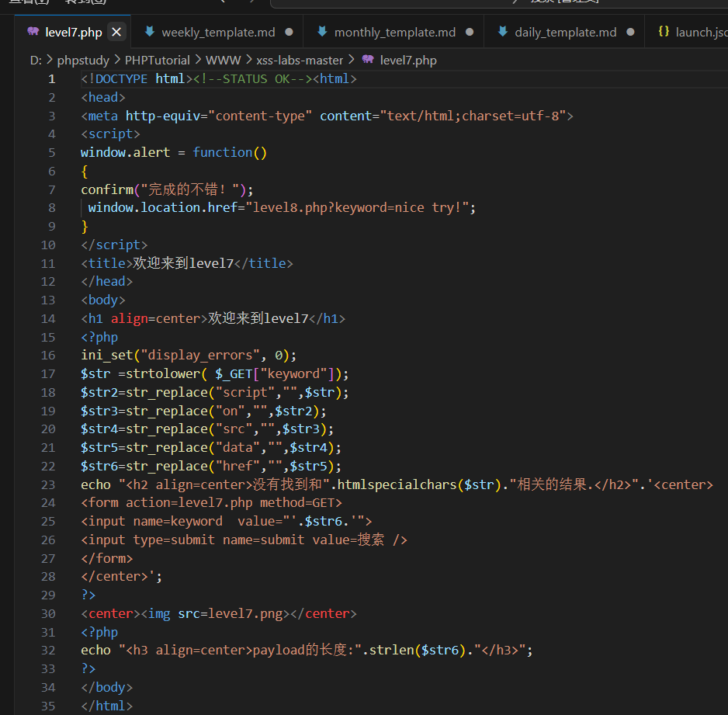Click the input name=keyword line
Image resolution: width=728 pixels, height=715 pixels.
click(x=226, y=522)
